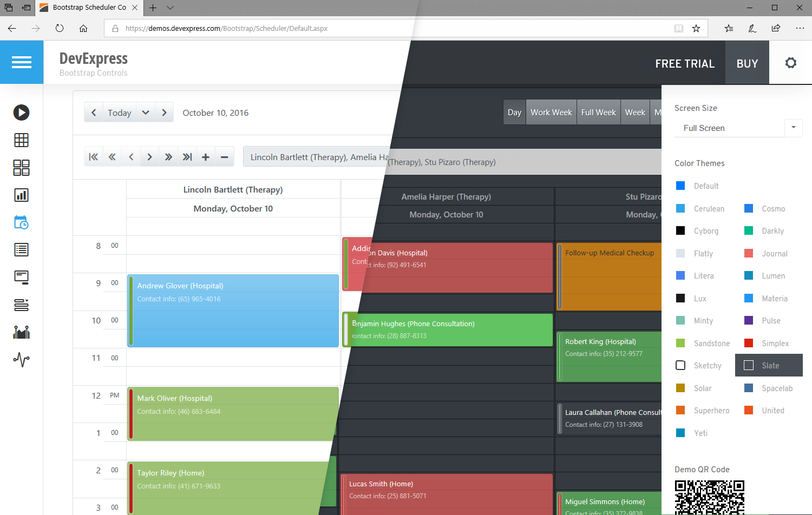Click the highlighted Scheduler demo icon
Image resolution: width=812 pixels, height=515 pixels.
pos(21,222)
